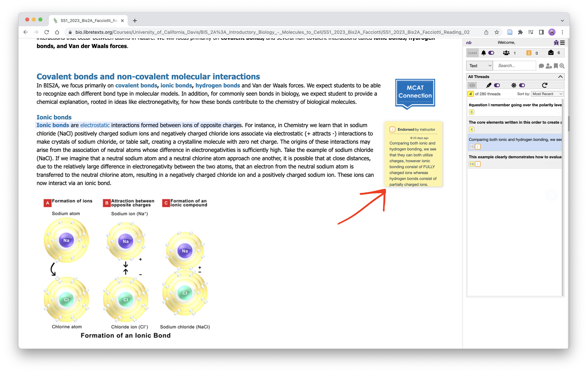Open the #question polarity thread
The image size is (588, 373).
click(515, 105)
